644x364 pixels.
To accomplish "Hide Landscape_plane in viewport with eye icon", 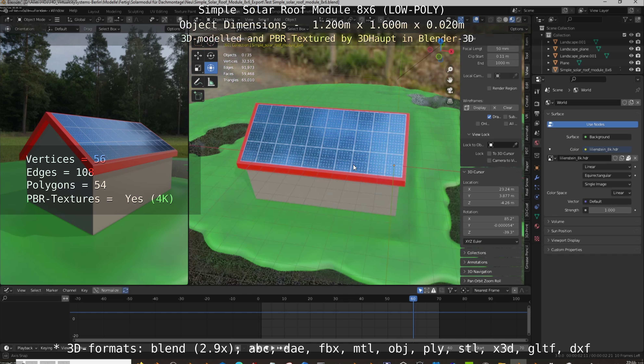I will pos(631,49).
